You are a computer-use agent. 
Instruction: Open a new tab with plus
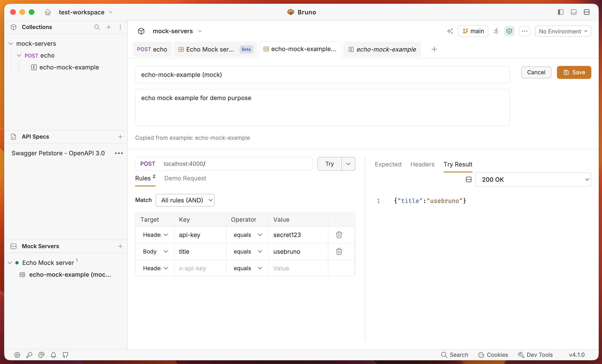(434, 49)
